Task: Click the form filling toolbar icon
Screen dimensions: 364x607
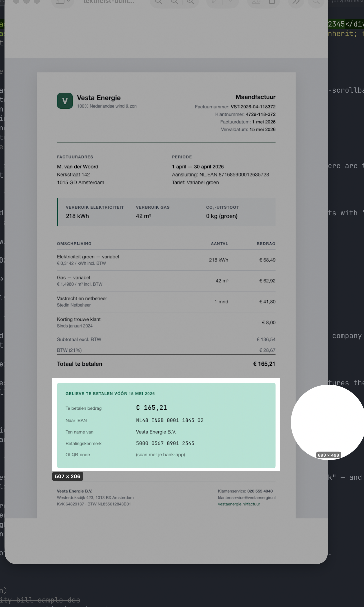Action: tap(255, 2)
